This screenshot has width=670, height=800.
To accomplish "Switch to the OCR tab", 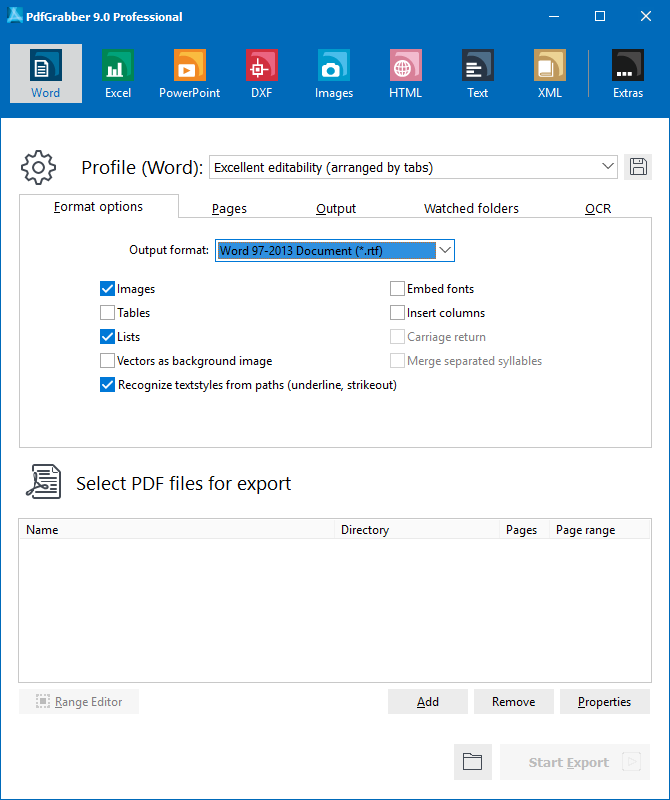I will 598,209.
